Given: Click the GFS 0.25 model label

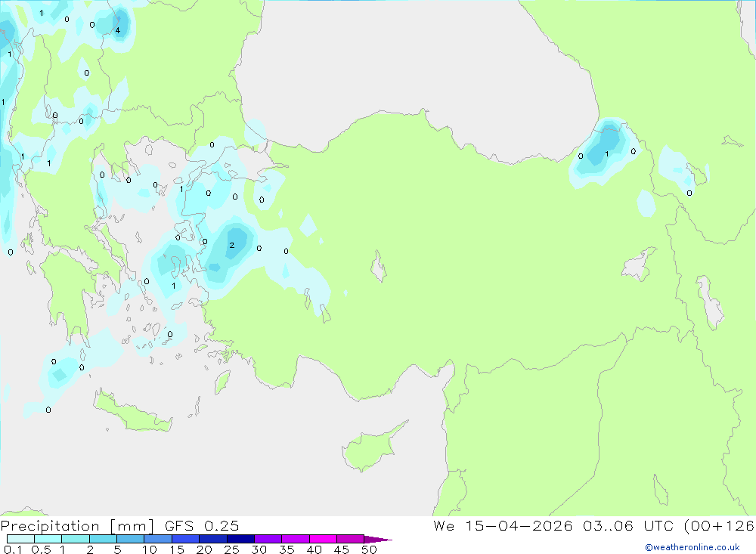Looking at the screenshot, I should (202, 526).
